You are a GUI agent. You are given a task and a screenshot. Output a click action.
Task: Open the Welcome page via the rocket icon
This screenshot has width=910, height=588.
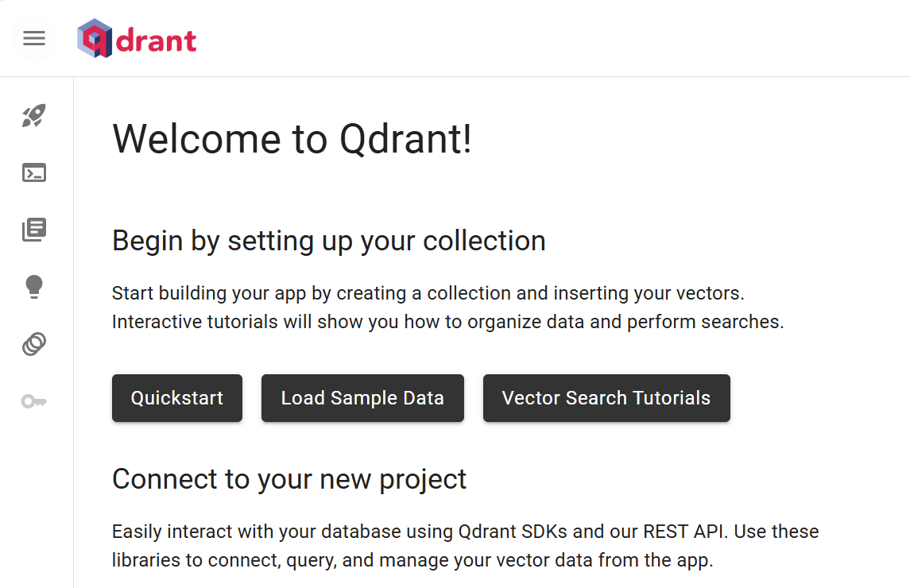coord(34,115)
